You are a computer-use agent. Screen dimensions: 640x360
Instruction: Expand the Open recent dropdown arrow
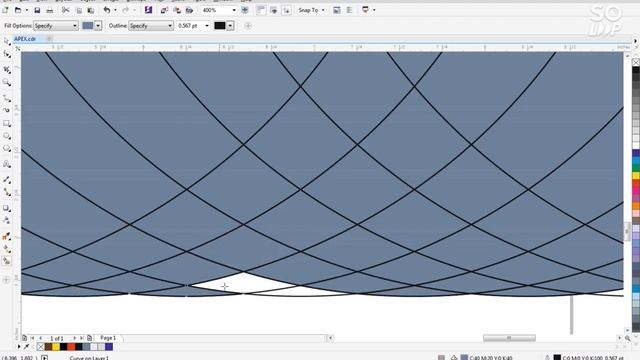27,10
